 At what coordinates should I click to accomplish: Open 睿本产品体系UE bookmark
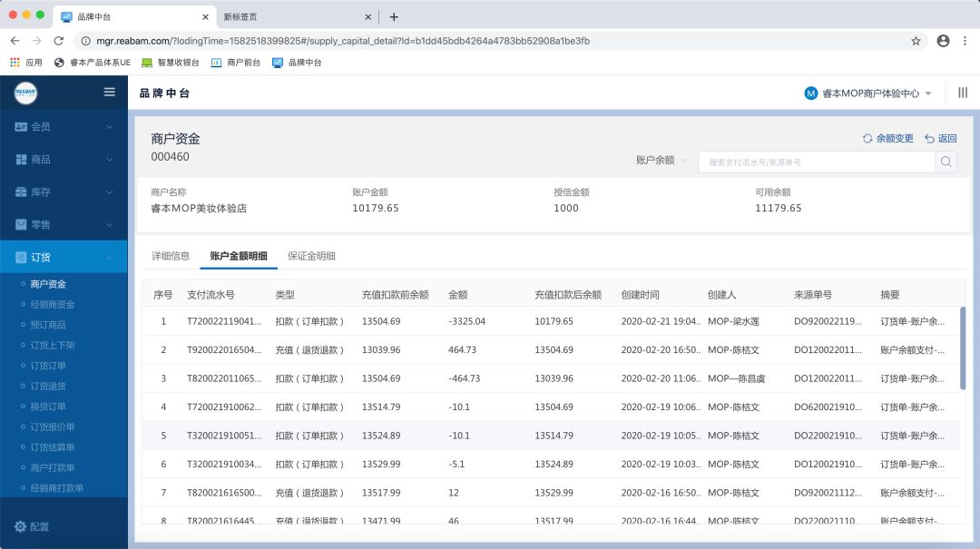coord(93,63)
